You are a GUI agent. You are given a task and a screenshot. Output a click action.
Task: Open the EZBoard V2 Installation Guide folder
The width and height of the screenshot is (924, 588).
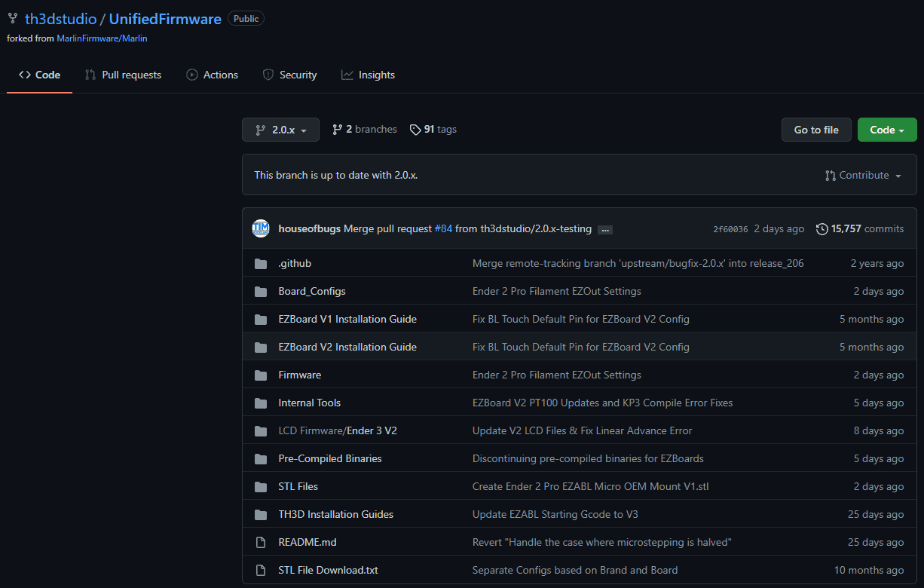[347, 348]
